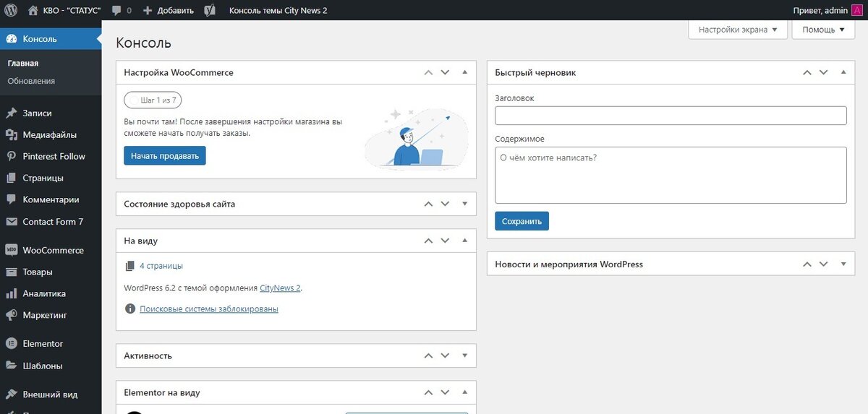Expand the Состояние здоровья сайта panel
This screenshot has height=414, width=868.
pyautogui.click(x=465, y=204)
